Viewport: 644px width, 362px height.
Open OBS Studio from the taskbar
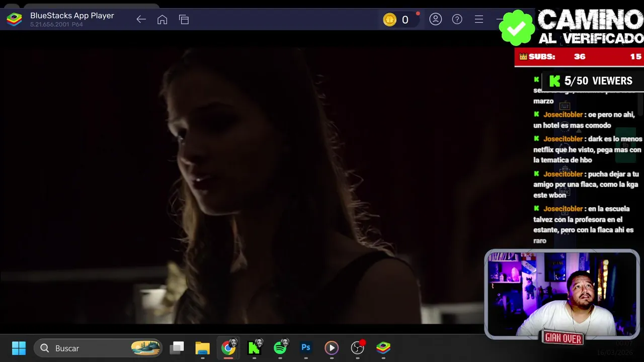coord(357,347)
